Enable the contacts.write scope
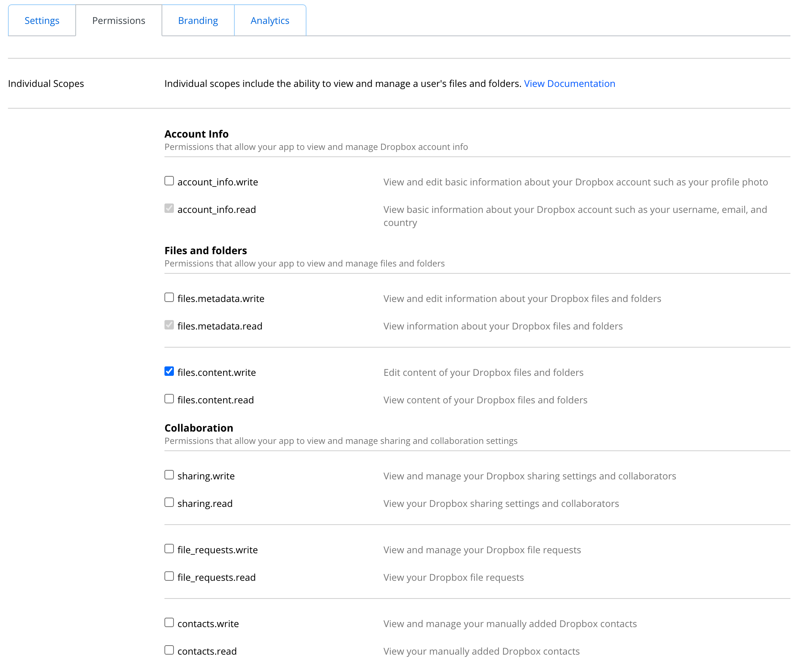The height and width of the screenshot is (672, 802). (169, 622)
